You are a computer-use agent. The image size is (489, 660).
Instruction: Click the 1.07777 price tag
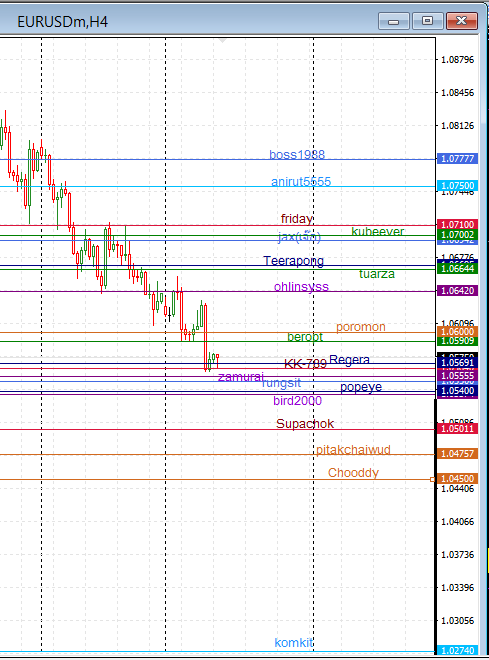point(457,159)
